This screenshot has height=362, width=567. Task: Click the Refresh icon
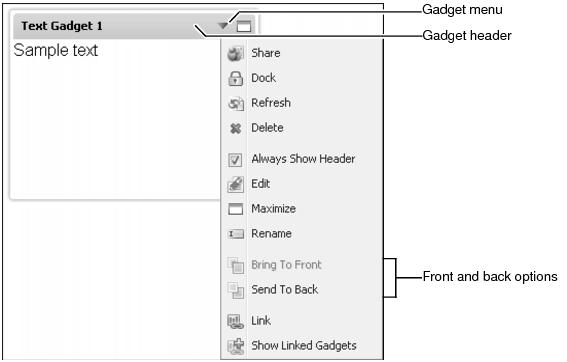click(235, 103)
